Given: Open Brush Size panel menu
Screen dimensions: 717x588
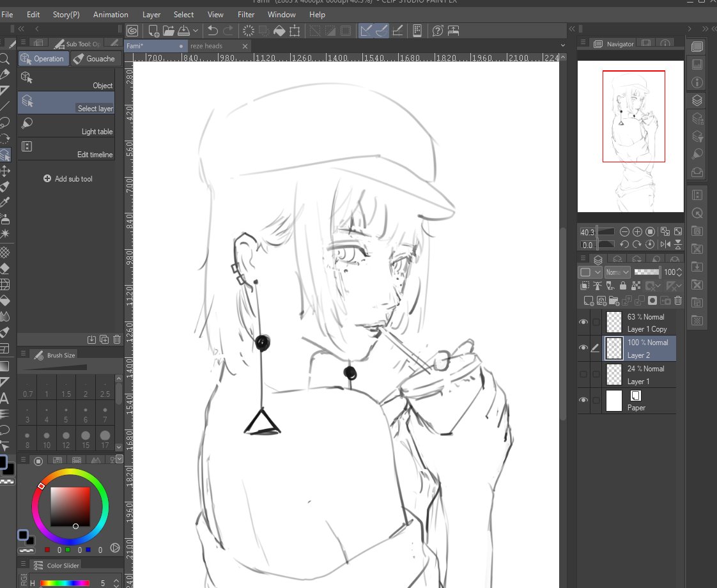Looking at the screenshot, I should coord(23,353).
